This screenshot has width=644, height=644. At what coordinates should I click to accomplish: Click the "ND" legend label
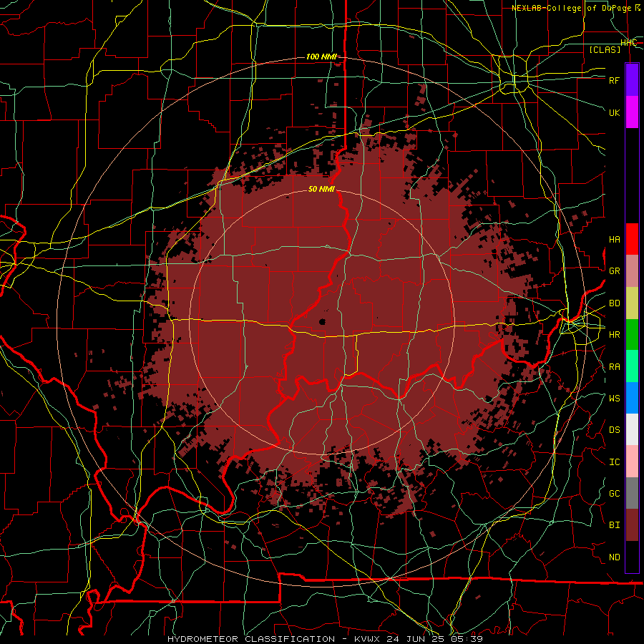[615, 557]
